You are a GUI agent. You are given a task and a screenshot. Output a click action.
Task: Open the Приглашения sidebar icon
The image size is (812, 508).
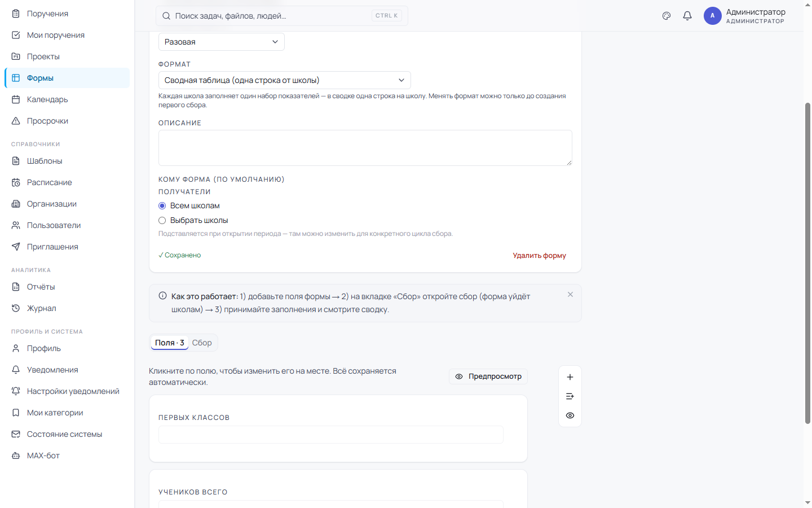16,247
